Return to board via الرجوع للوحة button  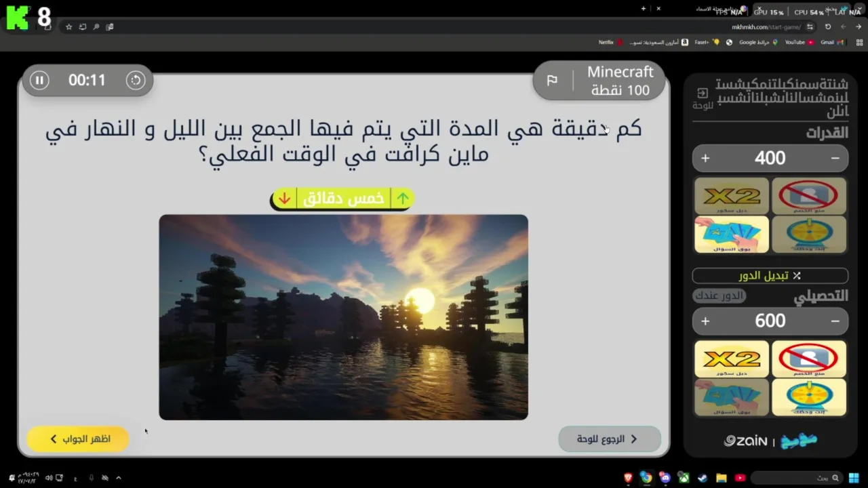point(609,439)
